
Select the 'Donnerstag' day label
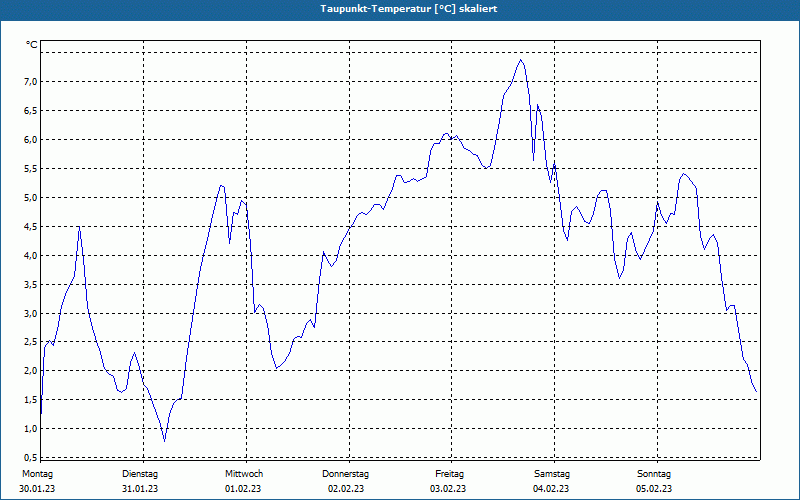(345, 474)
